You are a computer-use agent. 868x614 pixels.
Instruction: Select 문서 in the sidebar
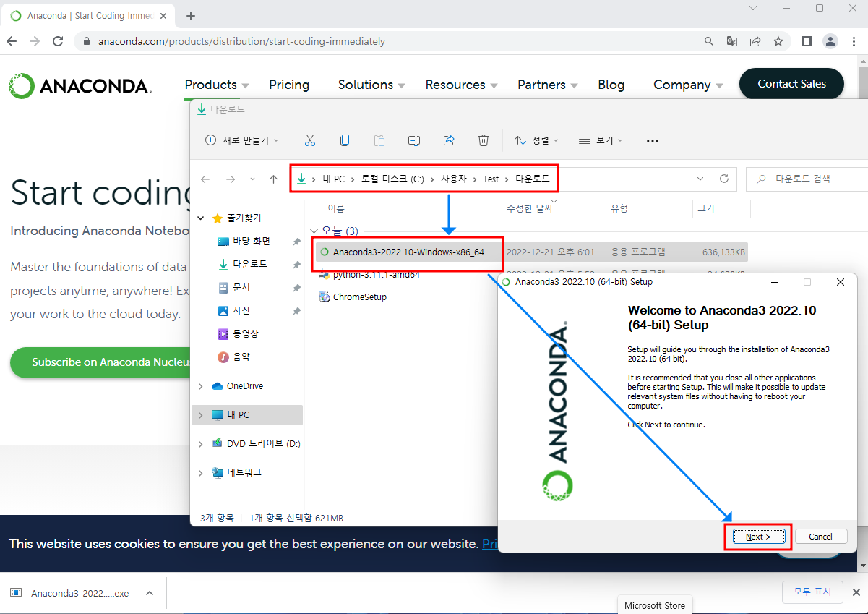point(241,287)
